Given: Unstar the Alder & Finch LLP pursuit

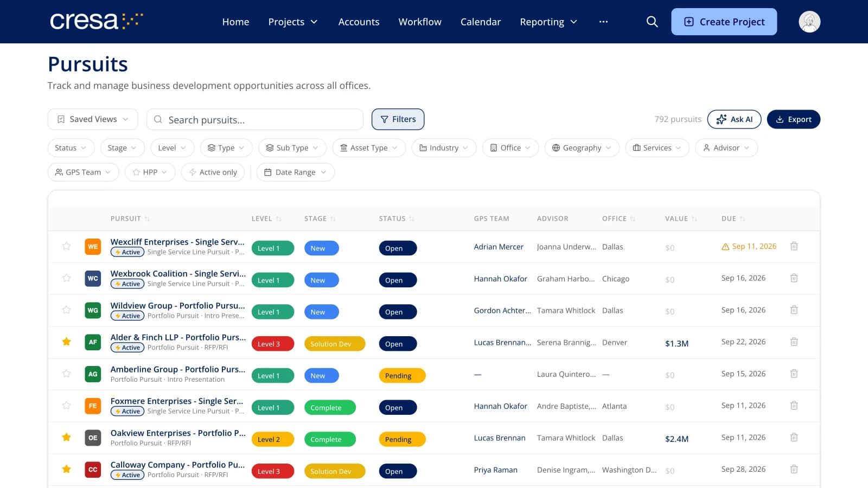Looking at the screenshot, I should [x=66, y=342].
